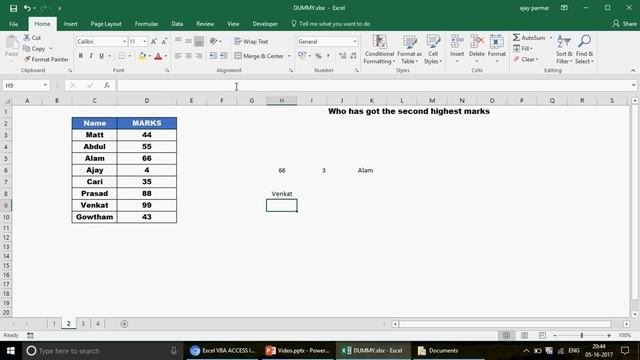Switch to Page Layout view
This screenshot has height=360, width=640.
click(524, 336)
